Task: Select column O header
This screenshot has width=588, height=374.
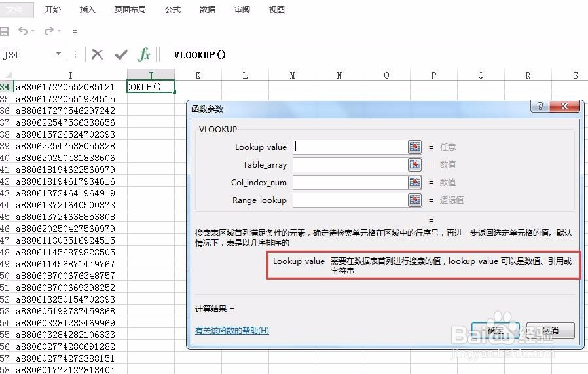Action: (386, 75)
